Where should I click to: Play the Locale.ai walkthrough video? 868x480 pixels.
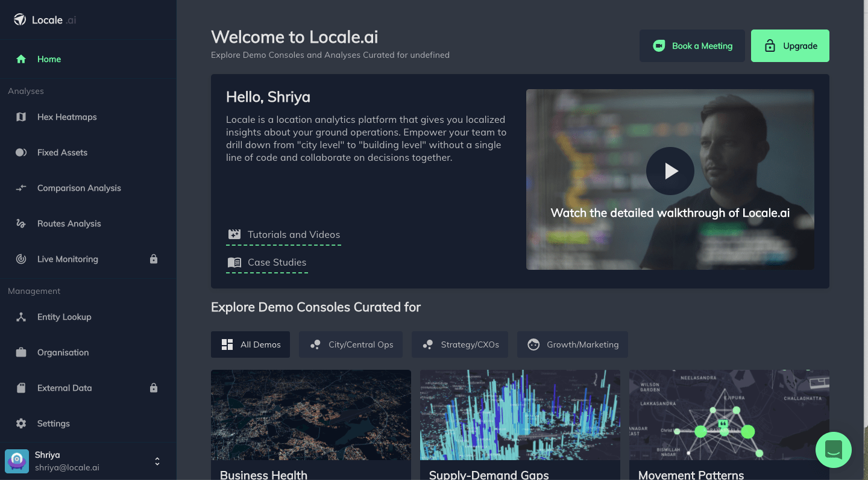670,171
